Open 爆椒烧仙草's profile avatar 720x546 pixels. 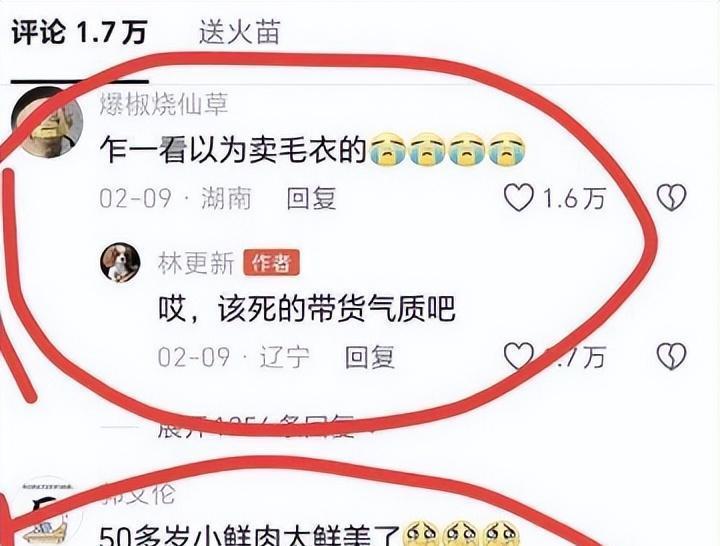(47, 123)
